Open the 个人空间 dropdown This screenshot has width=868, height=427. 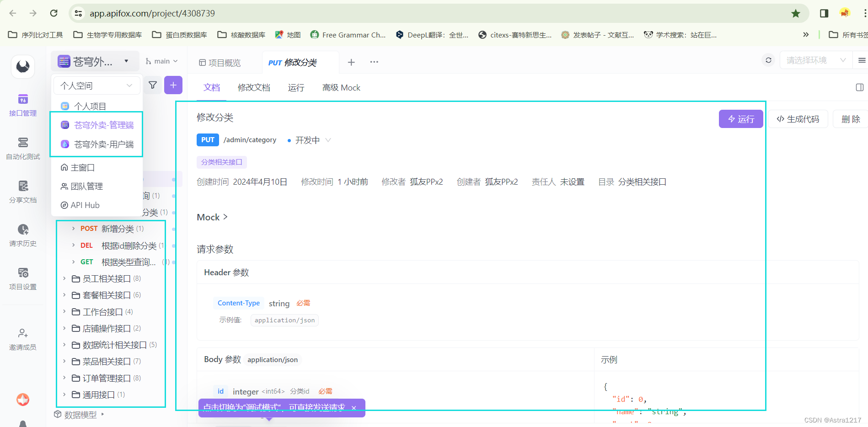tap(96, 85)
